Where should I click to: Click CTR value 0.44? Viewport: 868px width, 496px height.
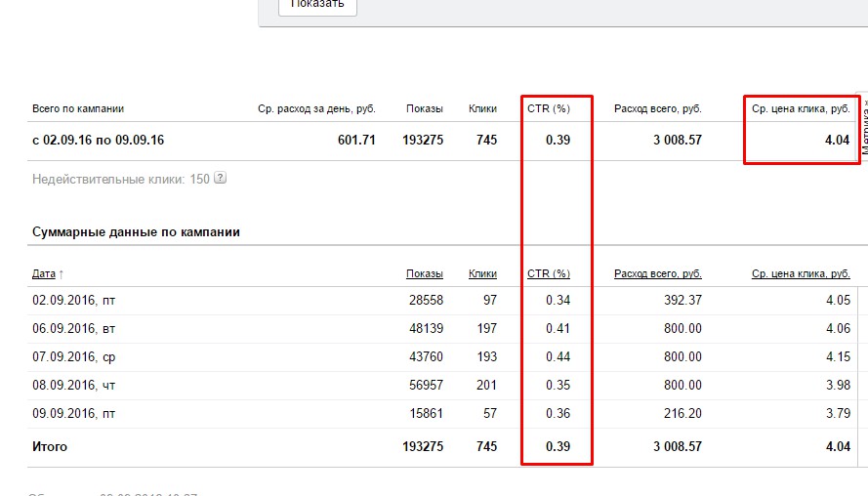[x=558, y=357]
